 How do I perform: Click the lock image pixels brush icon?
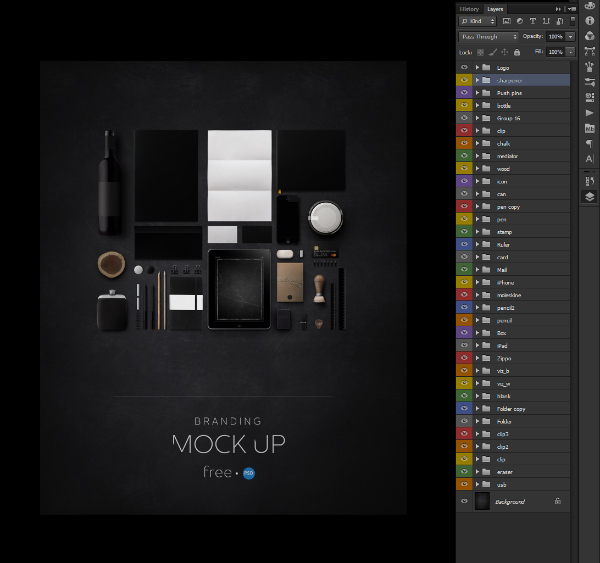pyautogui.click(x=492, y=51)
